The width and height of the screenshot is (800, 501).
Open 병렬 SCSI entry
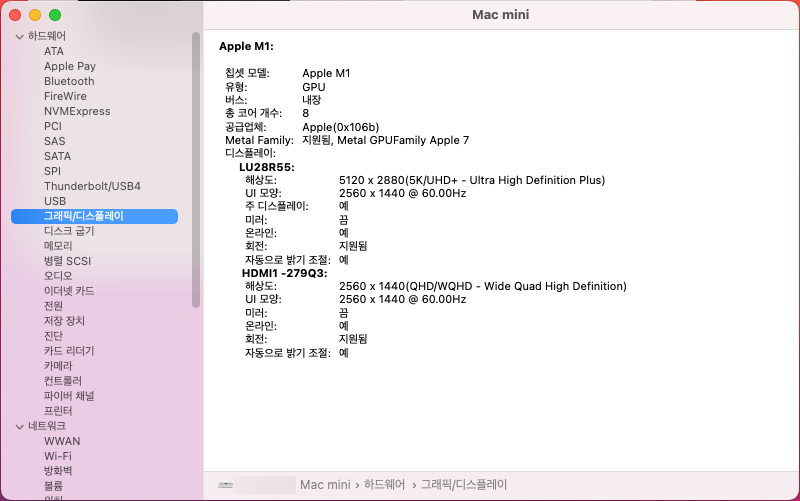coord(67,261)
